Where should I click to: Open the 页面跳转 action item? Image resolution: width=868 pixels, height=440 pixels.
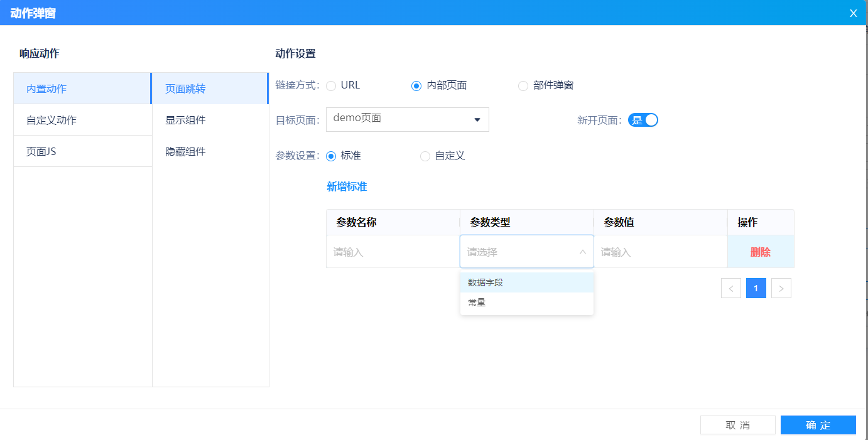(x=210, y=89)
